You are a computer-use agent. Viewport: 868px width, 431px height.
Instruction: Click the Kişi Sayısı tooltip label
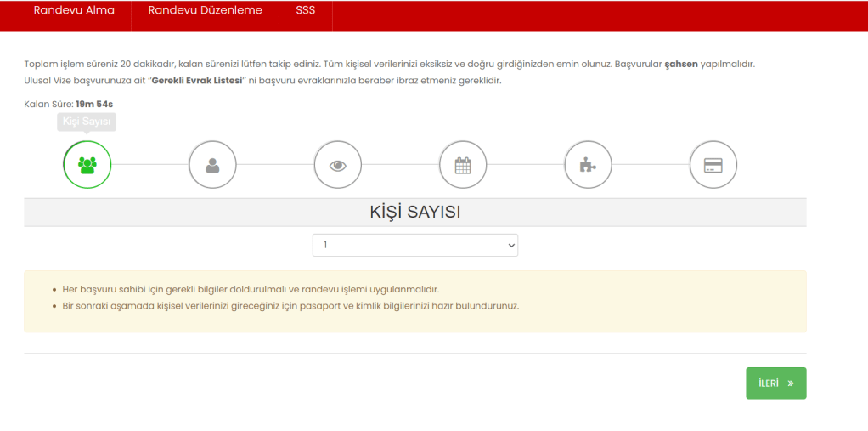tap(87, 122)
